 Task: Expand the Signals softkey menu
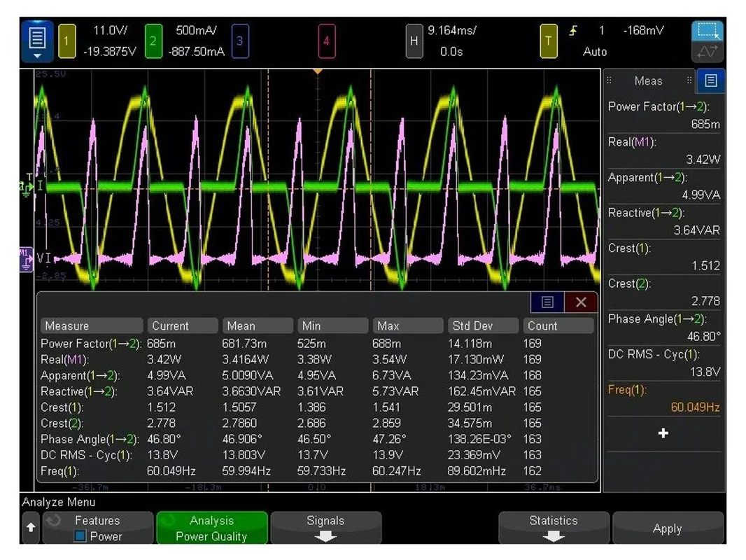point(326,528)
